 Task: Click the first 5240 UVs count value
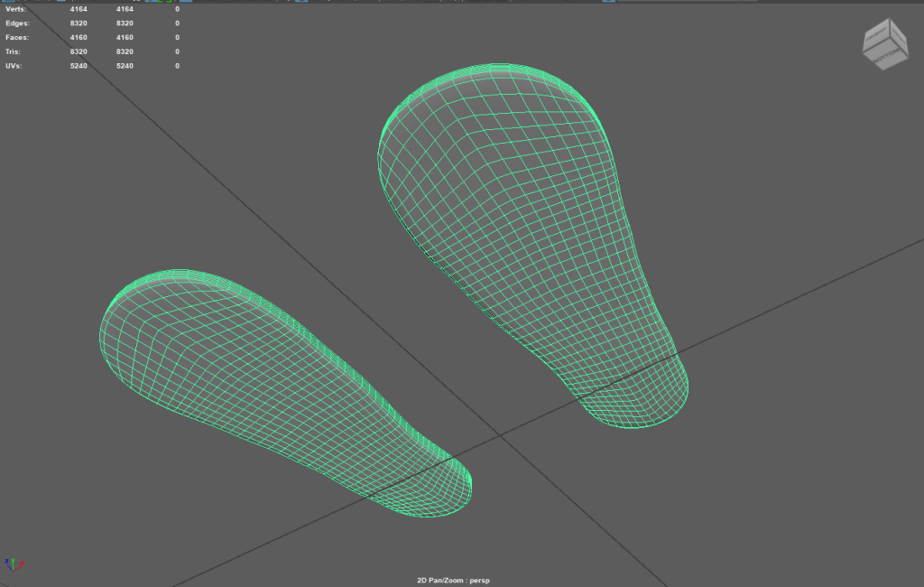click(x=78, y=66)
